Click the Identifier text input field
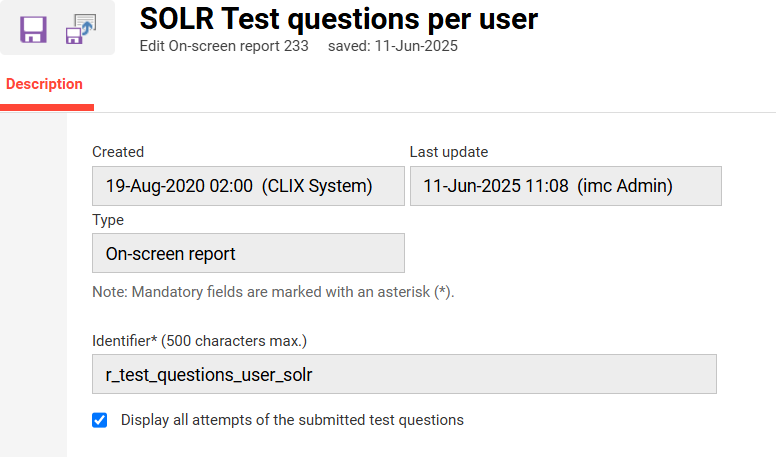The width and height of the screenshot is (776, 457). point(404,374)
